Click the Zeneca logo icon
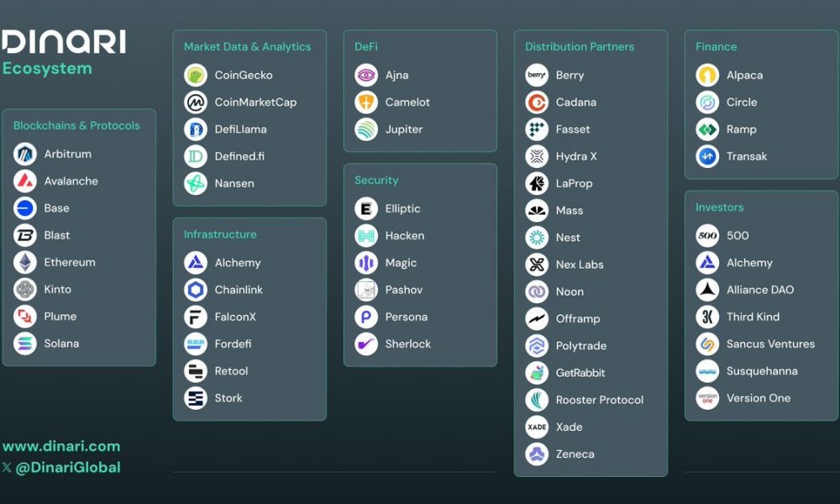Image resolution: width=840 pixels, height=504 pixels. pyautogui.click(x=537, y=454)
